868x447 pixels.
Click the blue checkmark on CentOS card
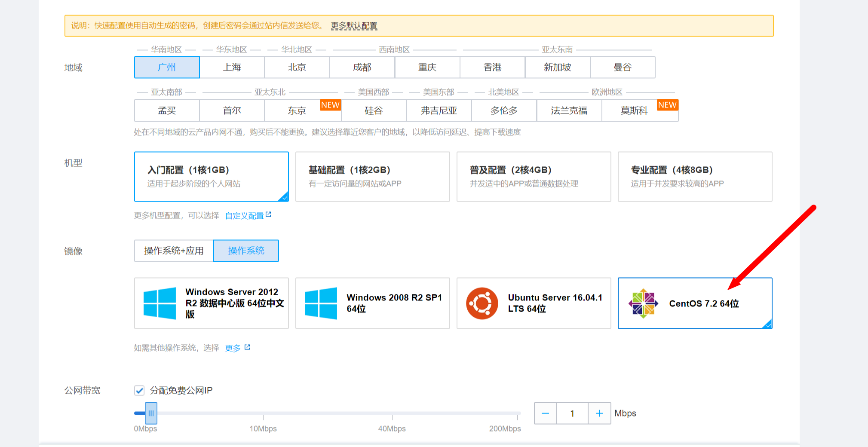click(x=768, y=325)
